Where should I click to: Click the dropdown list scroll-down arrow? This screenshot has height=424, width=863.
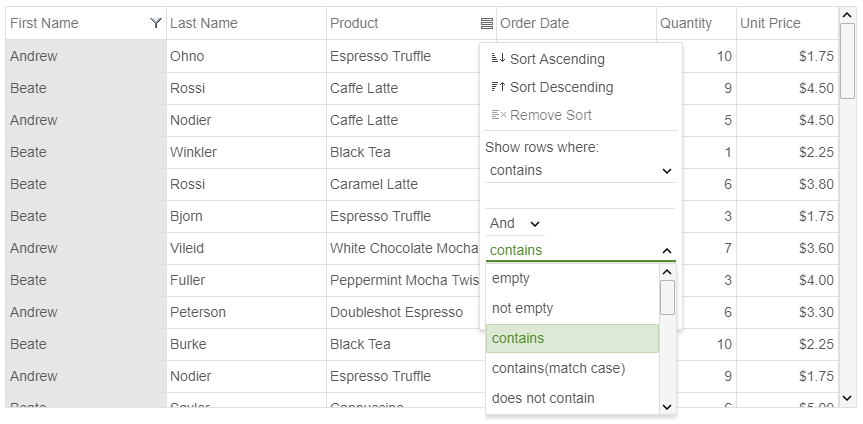tap(667, 407)
